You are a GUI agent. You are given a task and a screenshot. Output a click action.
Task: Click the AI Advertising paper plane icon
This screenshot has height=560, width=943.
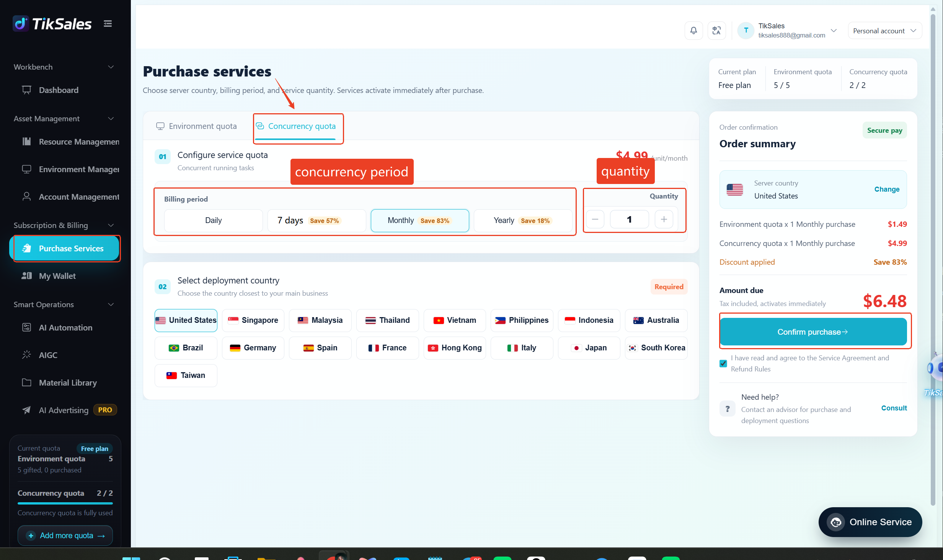click(26, 410)
